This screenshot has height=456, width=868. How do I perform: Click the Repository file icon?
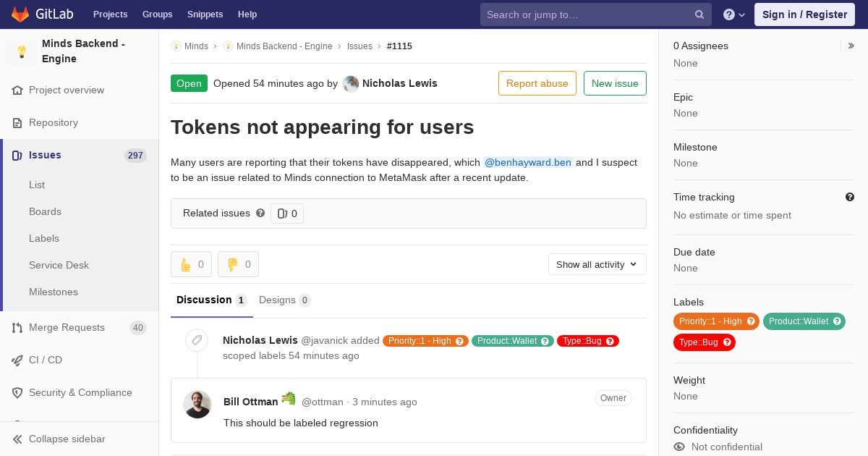coord(17,123)
